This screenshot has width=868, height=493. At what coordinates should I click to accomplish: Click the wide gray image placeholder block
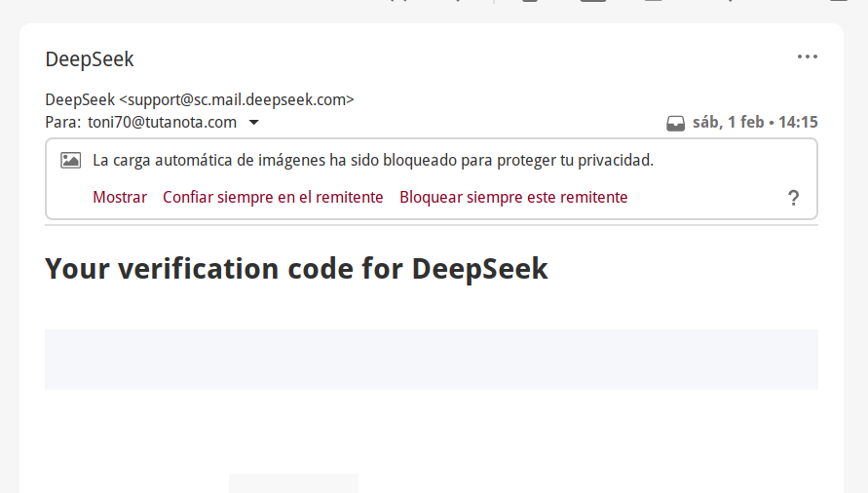[x=431, y=359]
